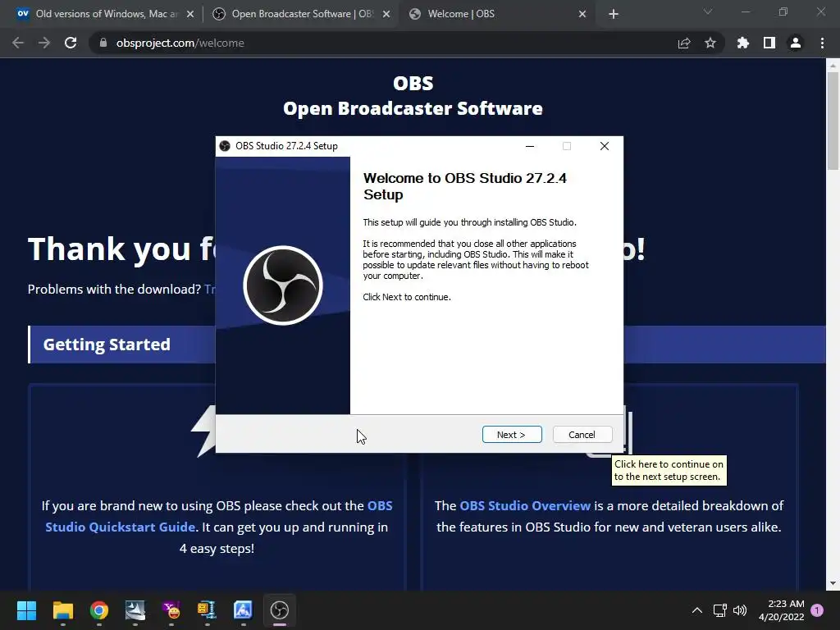
Task: Share this page icon
Action: [684, 43]
